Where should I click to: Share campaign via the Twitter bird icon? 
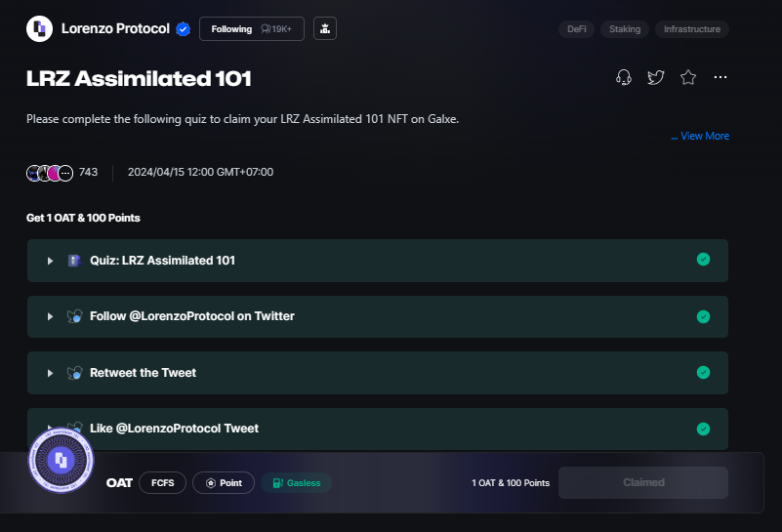point(655,77)
